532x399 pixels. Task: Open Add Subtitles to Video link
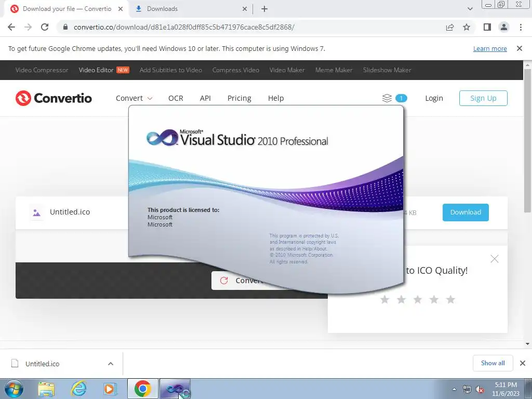tap(170, 70)
